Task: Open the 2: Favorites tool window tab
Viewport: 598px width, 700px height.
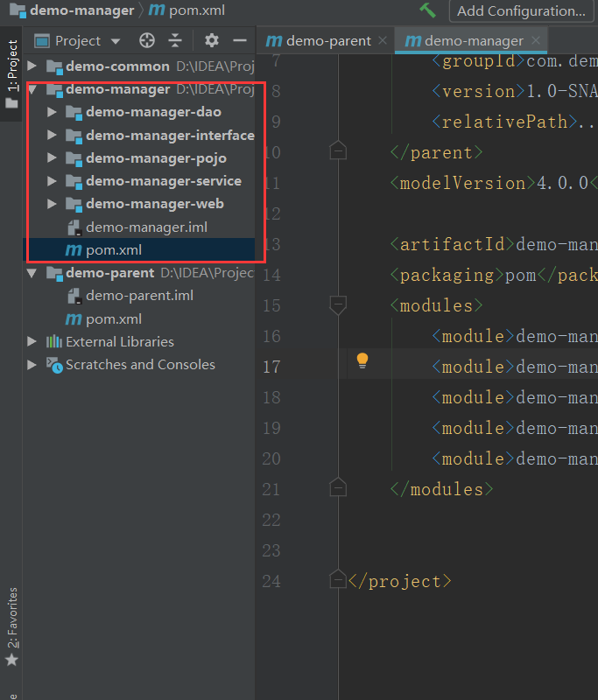Action: [12, 626]
